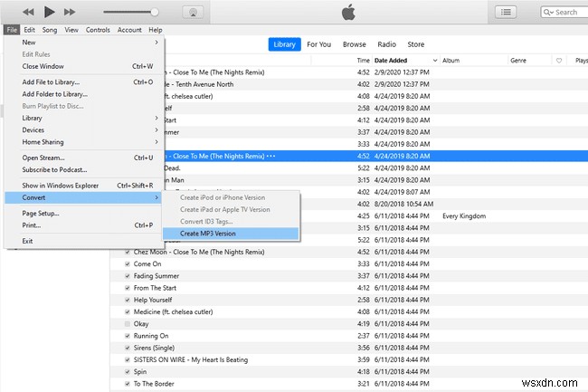Expand the Home Sharing submenu
Image resolution: width=588 pixels, height=392 pixels.
point(84,142)
